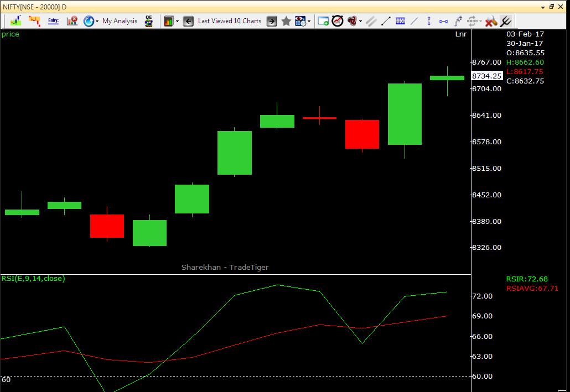This screenshot has height=392, width=570.
Task: Go to next chart with the right arrow
Action: tap(272, 20)
